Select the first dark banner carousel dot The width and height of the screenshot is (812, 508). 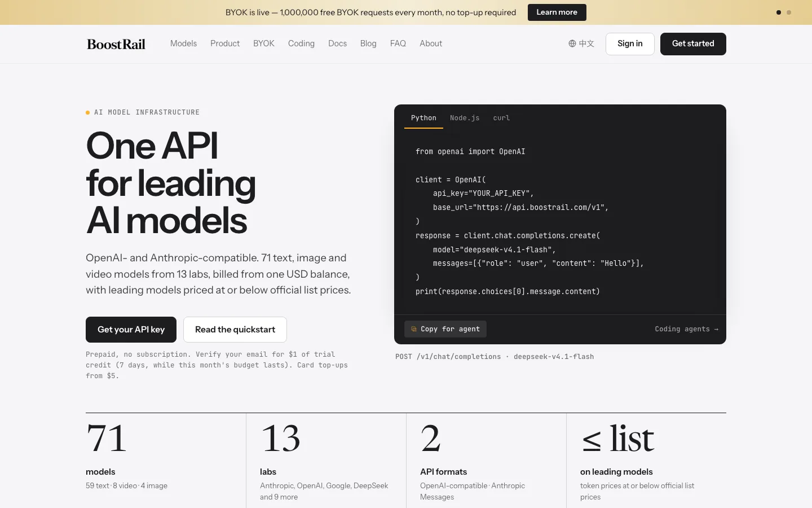click(x=779, y=12)
